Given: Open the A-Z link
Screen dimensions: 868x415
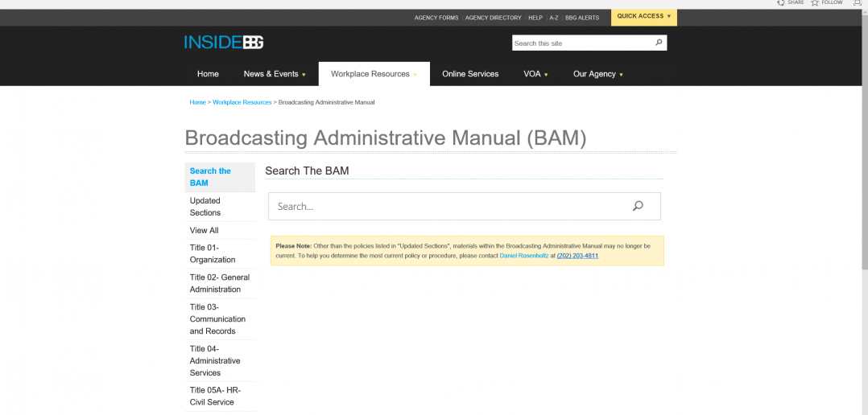Looking at the screenshot, I should pyautogui.click(x=554, y=18).
